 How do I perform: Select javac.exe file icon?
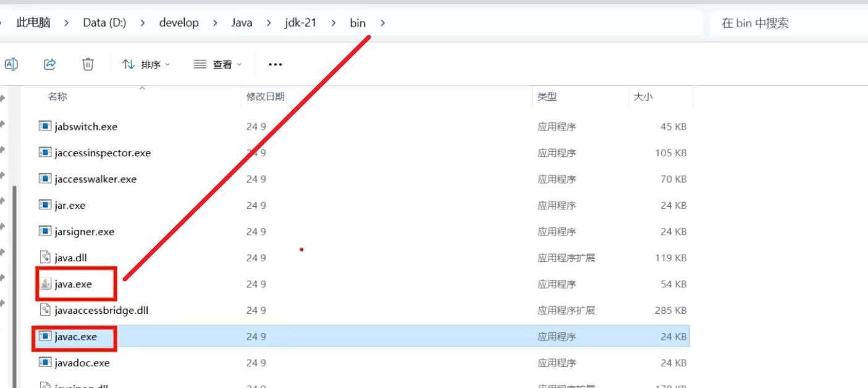tap(44, 336)
